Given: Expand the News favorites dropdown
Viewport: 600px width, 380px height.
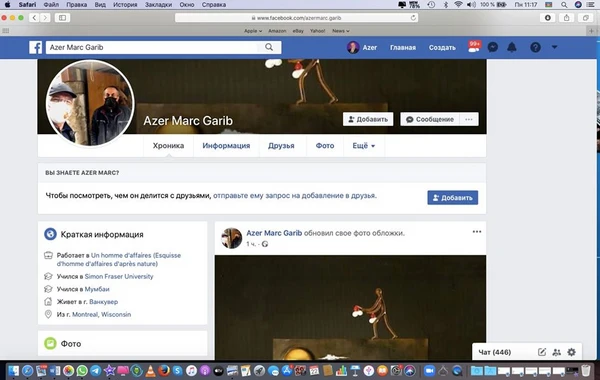Looking at the screenshot, I should pos(341,31).
